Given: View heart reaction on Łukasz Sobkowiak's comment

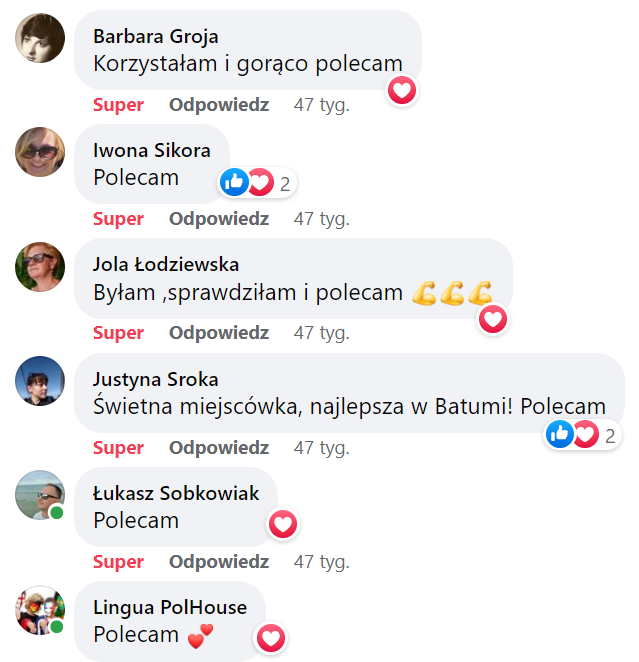Looking at the screenshot, I should pyautogui.click(x=283, y=524).
